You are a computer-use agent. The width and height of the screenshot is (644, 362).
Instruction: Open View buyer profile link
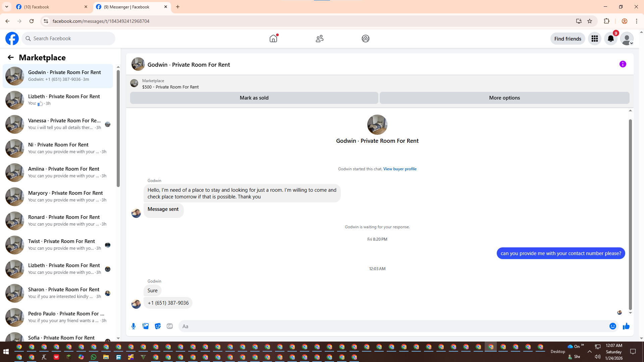point(400,169)
